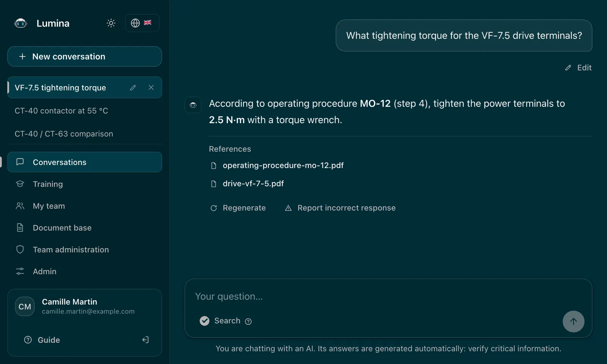Regenerate the assistant response
The image size is (607, 364).
(238, 208)
